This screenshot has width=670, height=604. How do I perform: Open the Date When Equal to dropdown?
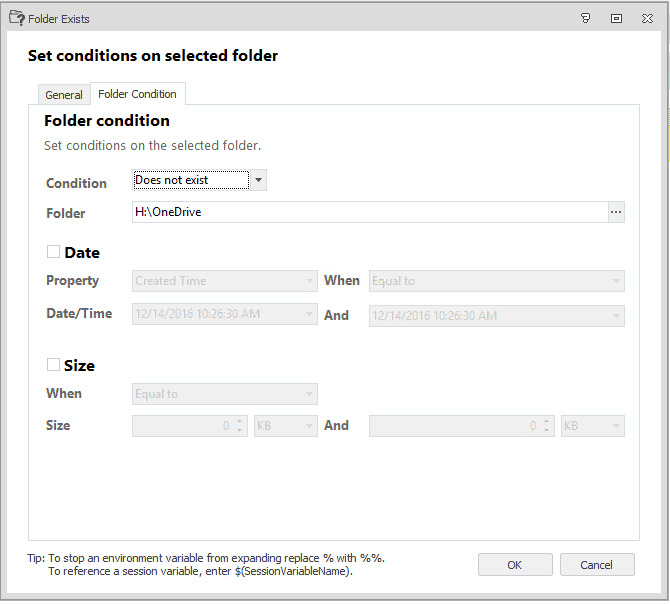(x=497, y=281)
